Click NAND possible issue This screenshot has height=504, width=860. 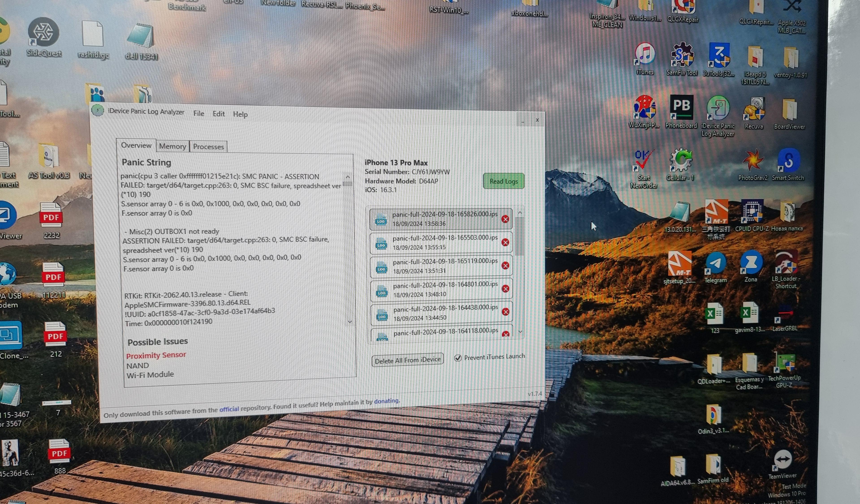click(138, 365)
